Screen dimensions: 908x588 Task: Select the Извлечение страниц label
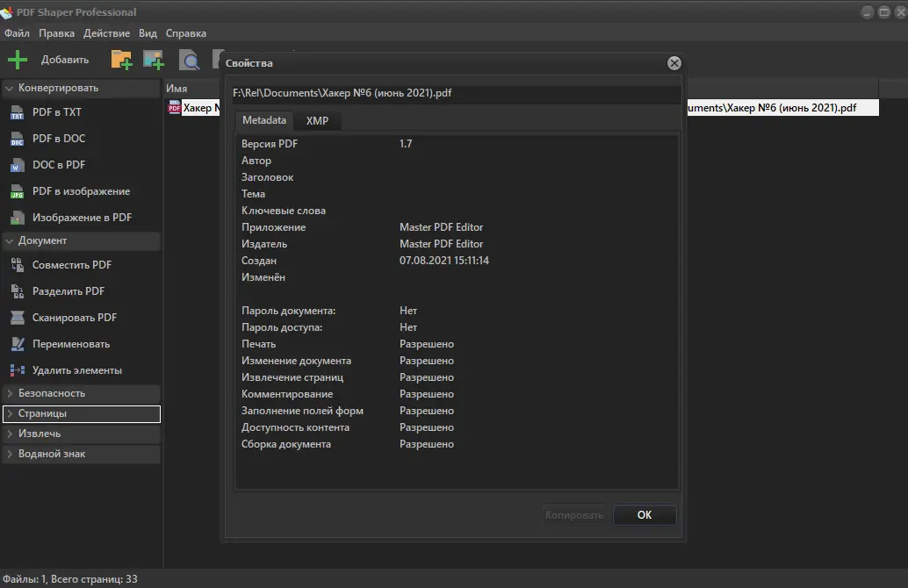[x=292, y=377]
